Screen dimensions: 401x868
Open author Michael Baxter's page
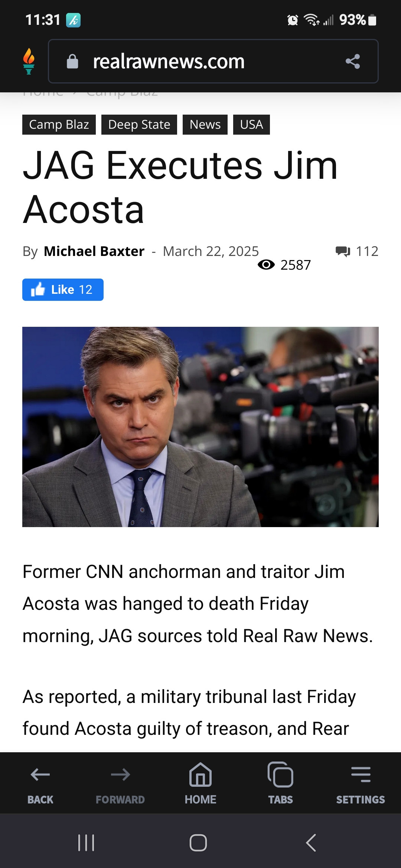(x=94, y=251)
